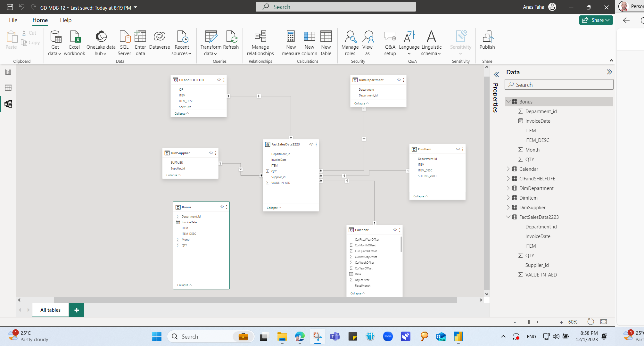Screen dimensions: 644x346
Task: Open OneLake data hub dropdown
Action: [x=101, y=43]
